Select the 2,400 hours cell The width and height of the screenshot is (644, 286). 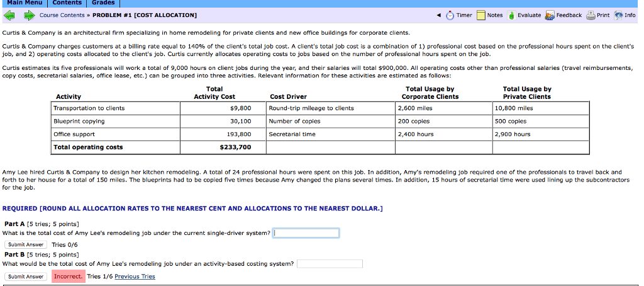[x=444, y=134]
